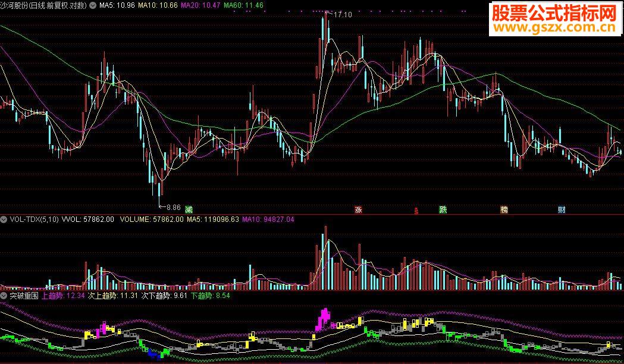Select the MA20: 10.47 moving average label
This screenshot has width=624, height=364.
coord(200,5)
